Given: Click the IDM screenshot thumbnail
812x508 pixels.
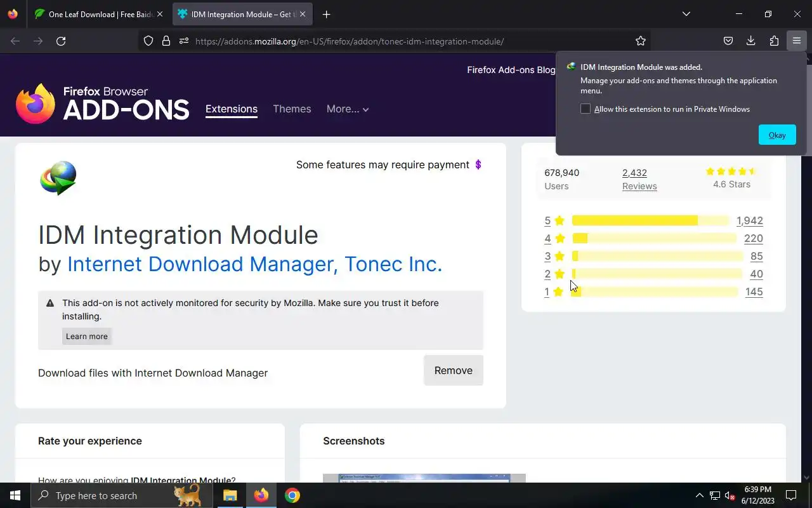Looking at the screenshot, I should 424,478.
